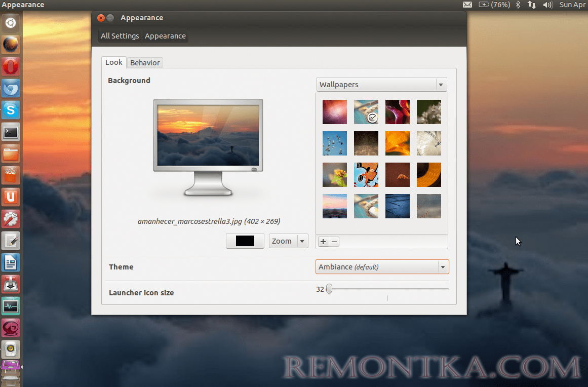
Task: Launch Opera browser from the launcher
Action: click(11, 66)
